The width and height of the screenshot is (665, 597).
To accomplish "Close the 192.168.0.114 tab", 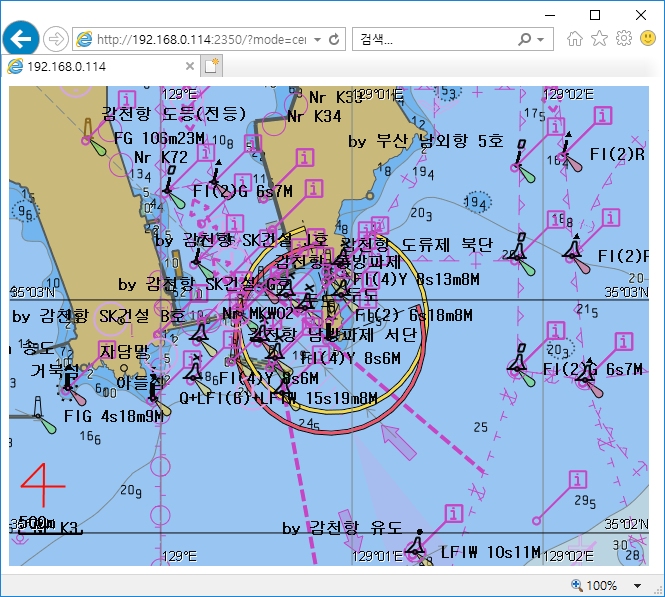I will 188,66.
